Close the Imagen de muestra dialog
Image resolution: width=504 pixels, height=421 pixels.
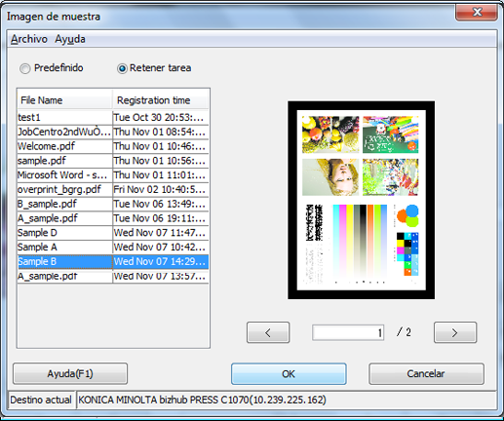(x=477, y=13)
